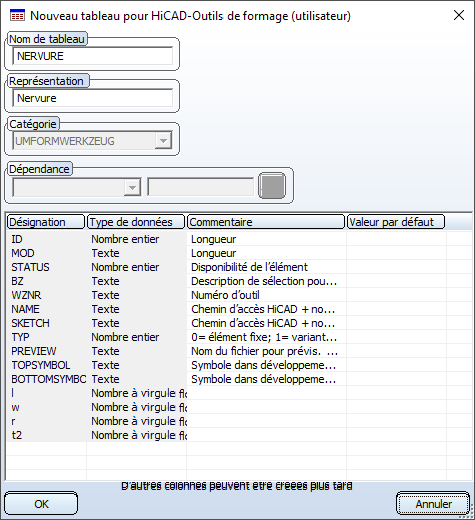The width and height of the screenshot is (475, 520).
Task: Click Symbole comment in TOPSYMBOL row
Action: 264,365
